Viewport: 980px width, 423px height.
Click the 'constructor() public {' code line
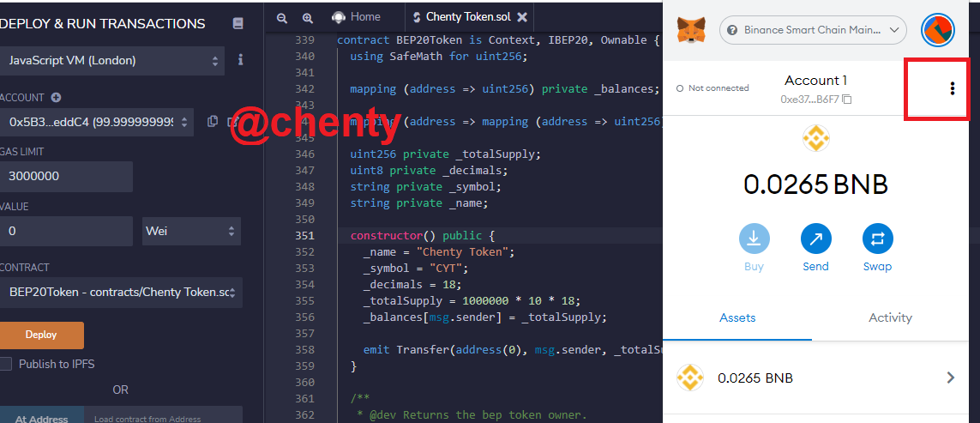[x=423, y=236]
